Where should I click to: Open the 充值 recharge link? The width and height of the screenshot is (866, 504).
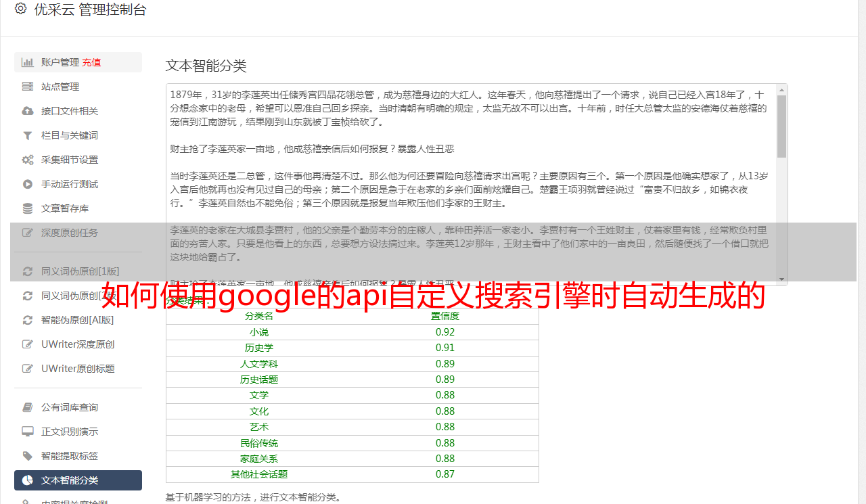coord(91,62)
